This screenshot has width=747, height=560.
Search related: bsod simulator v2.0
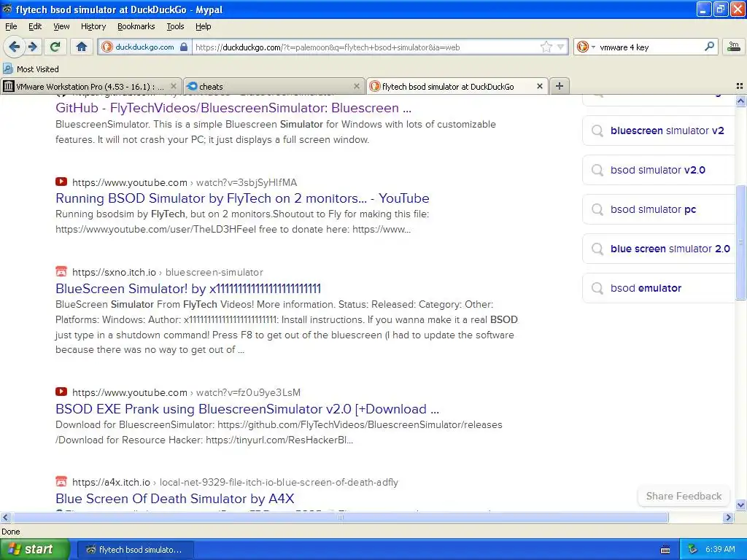click(x=659, y=170)
